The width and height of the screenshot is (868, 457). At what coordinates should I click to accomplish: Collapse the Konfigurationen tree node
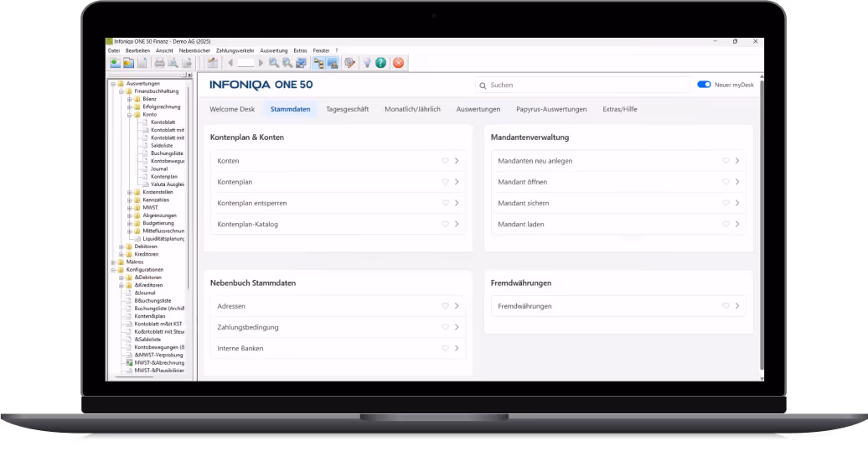click(113, 270)
